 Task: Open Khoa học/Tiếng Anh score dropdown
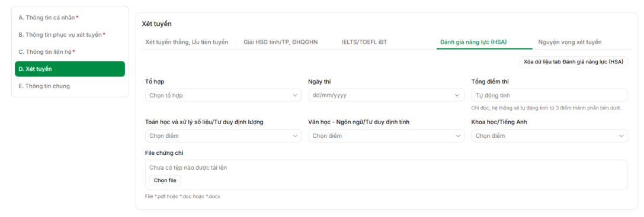point(550,136)
